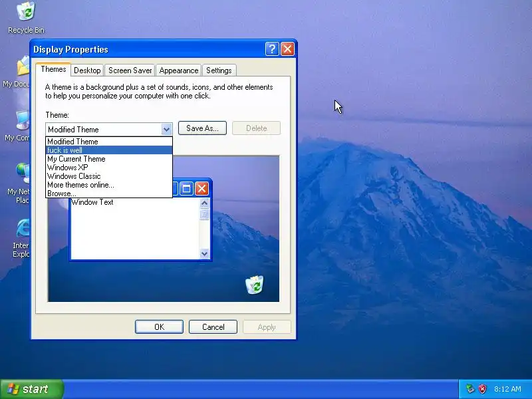The height and width of the screenshot is (399, 532).
Task: Click preview scrollbar down arrow
Action: (204, 253)
